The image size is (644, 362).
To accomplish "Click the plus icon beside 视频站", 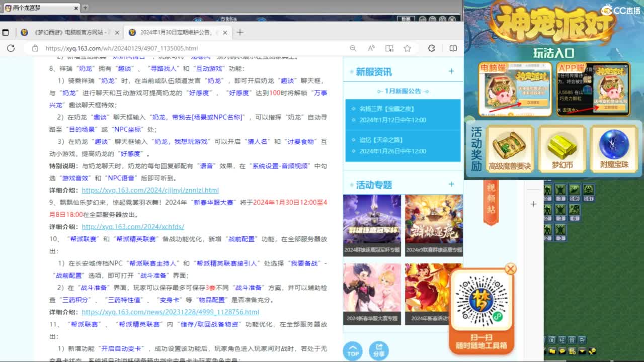I will click(x=533, y=204).
